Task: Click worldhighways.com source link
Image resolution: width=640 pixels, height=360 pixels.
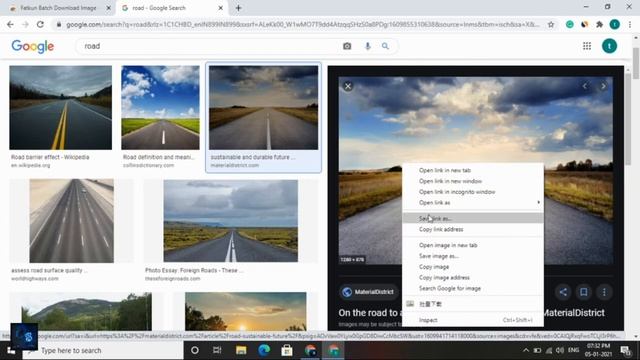Action: (x=35, y=278)
